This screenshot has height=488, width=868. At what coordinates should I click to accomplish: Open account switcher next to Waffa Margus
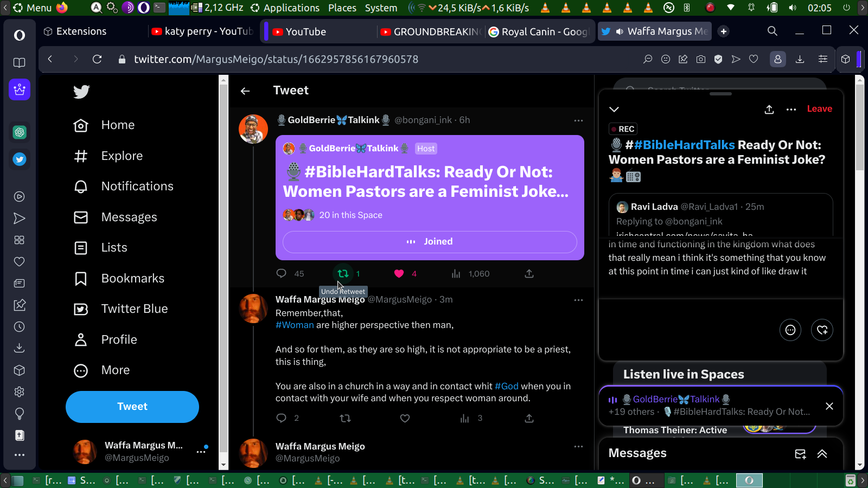tap(201, 451)
